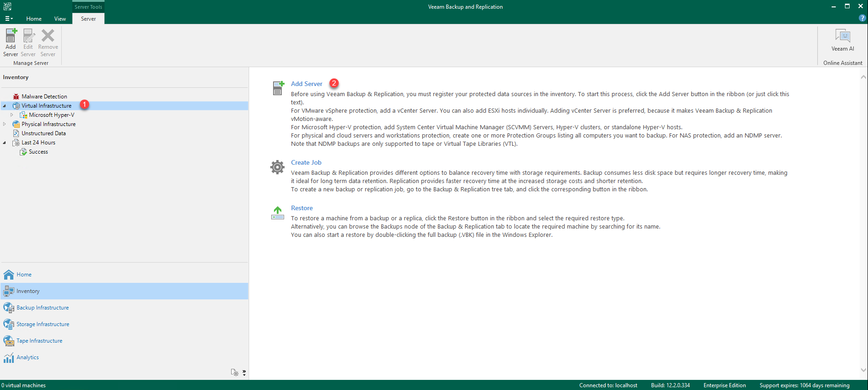This screenshot has height=390, width=868.
Task: Click the Tape Infrastructure navigation icon
Action: [x=9, y=341]
